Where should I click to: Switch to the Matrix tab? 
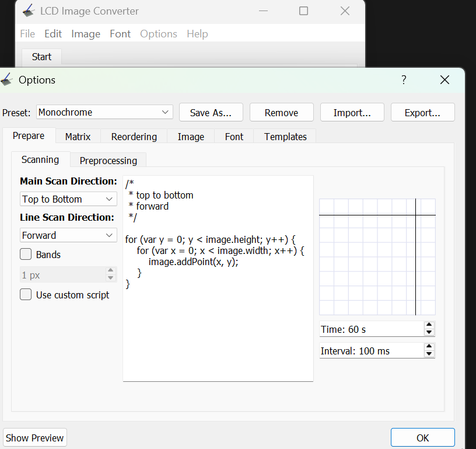click(78, 137)
